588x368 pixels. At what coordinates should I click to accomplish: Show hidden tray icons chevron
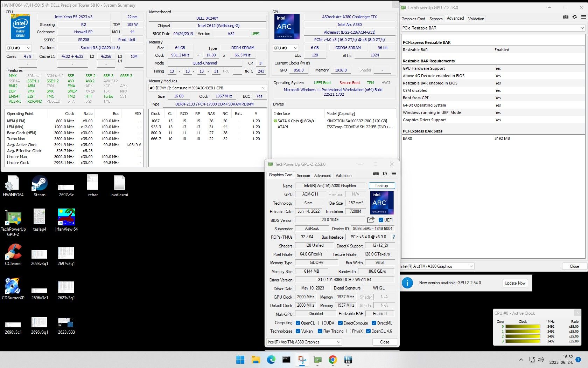pos(521,360)
